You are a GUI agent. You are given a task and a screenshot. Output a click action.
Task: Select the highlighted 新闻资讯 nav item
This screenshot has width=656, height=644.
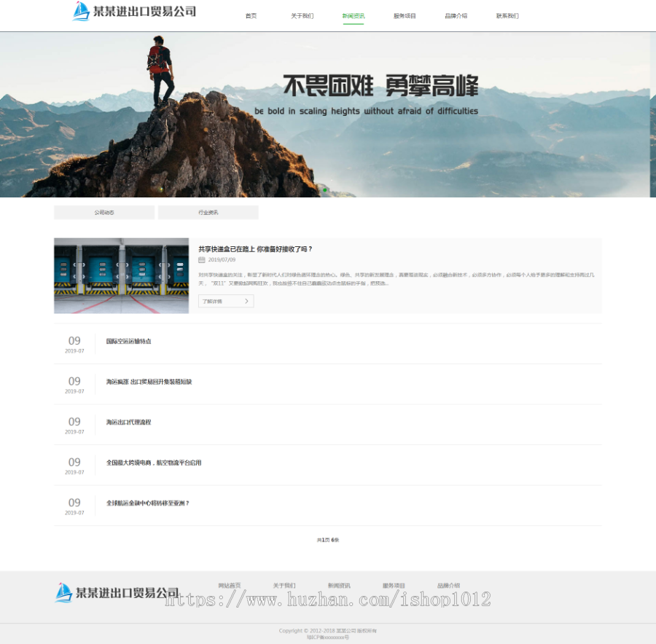(354, 15)
